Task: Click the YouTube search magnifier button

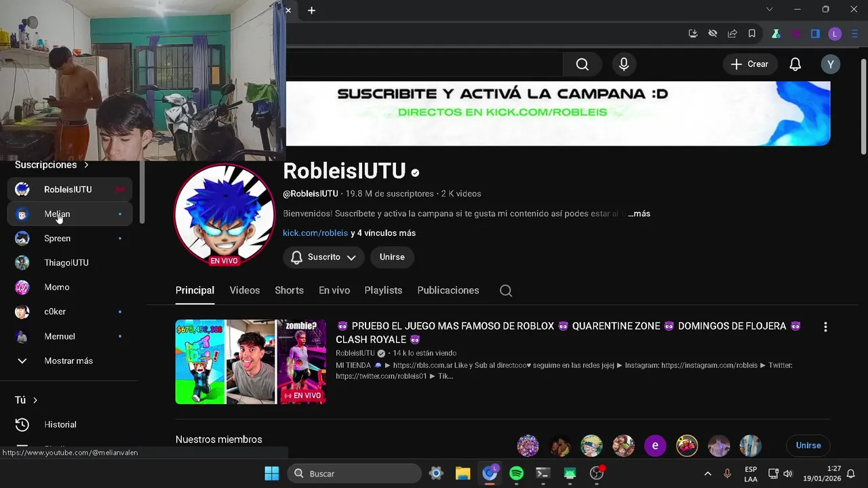Action: [582, 64]
